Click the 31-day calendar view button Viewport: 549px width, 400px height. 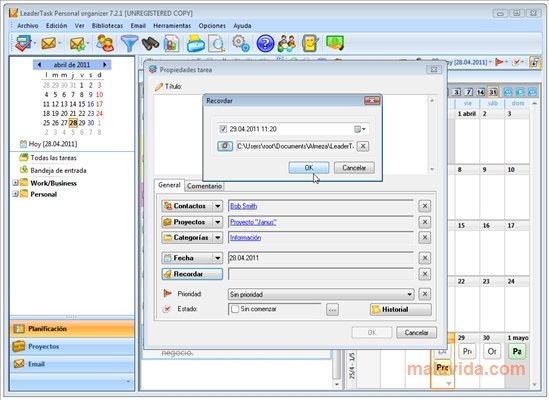click(493, 92)
